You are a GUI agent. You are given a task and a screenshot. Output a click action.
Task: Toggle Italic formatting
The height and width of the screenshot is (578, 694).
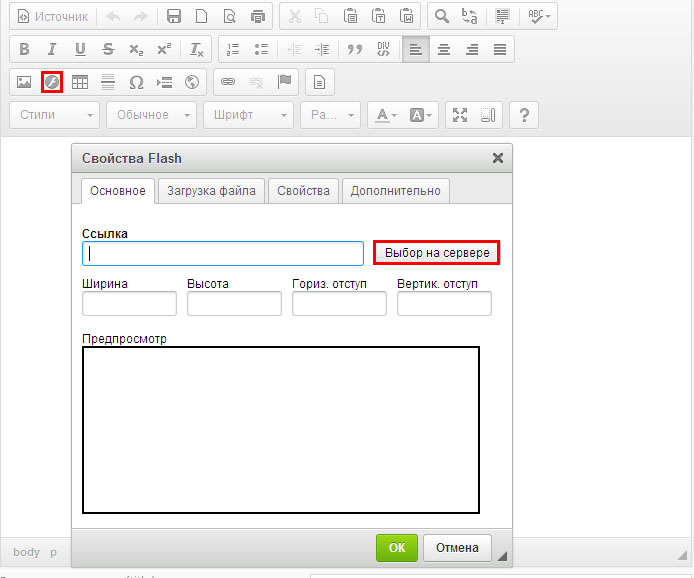52,49
